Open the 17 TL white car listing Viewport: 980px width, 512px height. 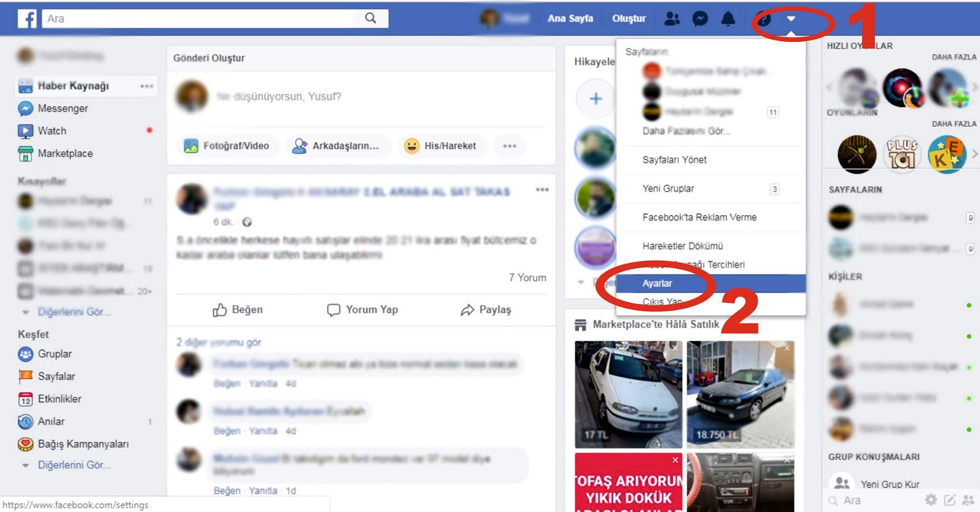point(628,394)
